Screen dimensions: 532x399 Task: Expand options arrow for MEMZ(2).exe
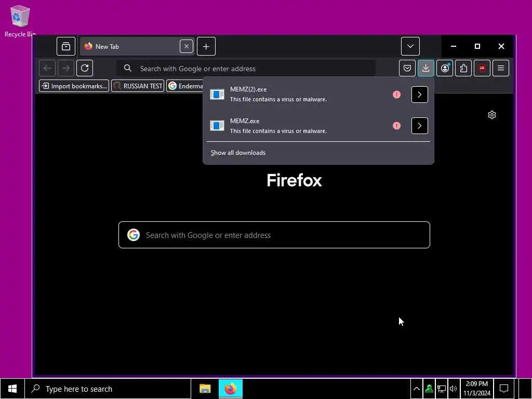pos(419,95)
